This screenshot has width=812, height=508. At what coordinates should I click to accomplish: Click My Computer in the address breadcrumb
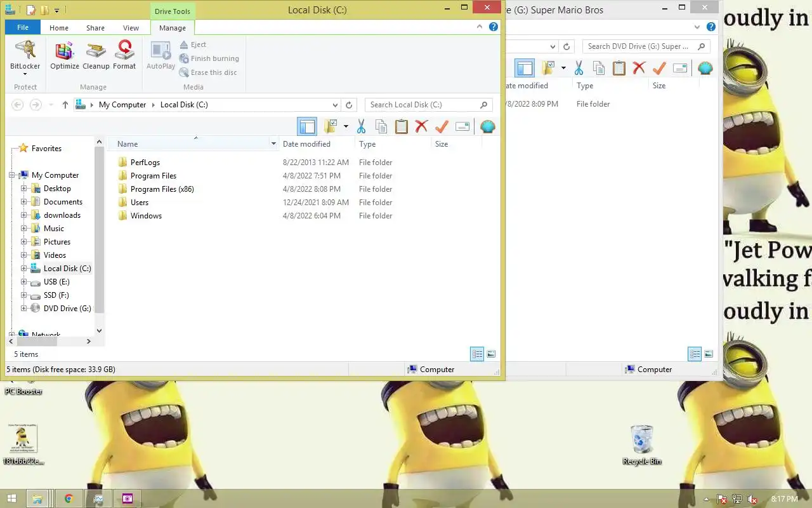[122, 105]
